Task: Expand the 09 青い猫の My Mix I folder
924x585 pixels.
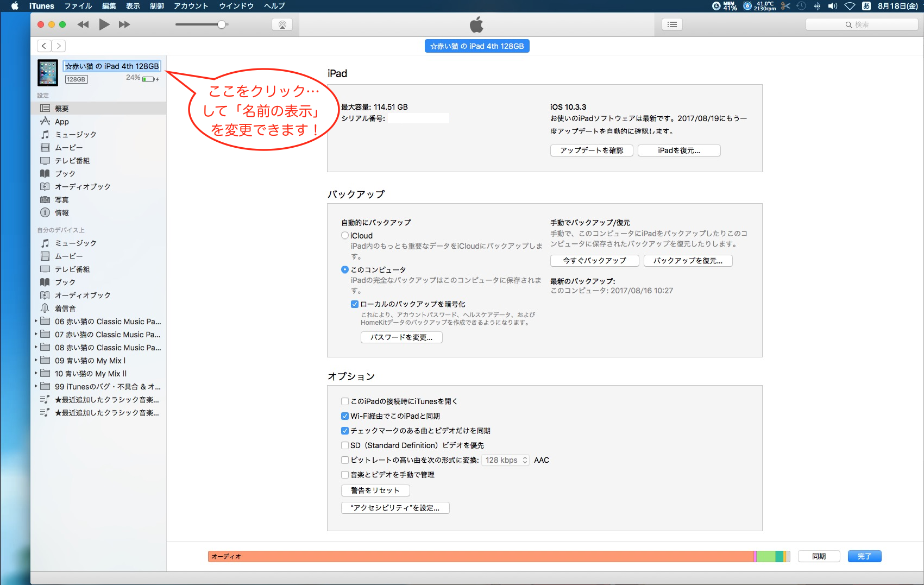Action: click(x=36, y=360)
